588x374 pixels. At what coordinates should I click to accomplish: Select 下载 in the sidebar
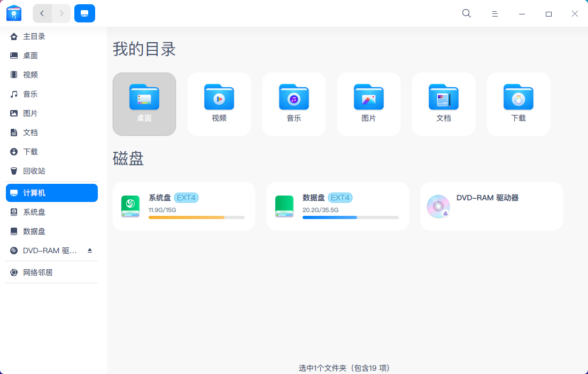coord(52,152)
